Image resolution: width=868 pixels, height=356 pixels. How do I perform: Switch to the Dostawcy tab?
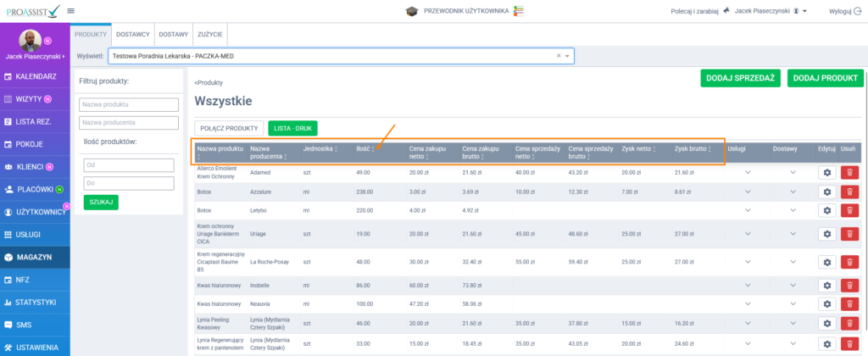pos(133,33)
